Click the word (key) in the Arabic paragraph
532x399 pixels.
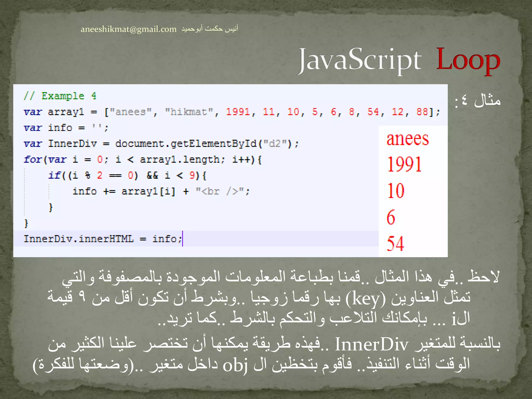coord(366,298)
